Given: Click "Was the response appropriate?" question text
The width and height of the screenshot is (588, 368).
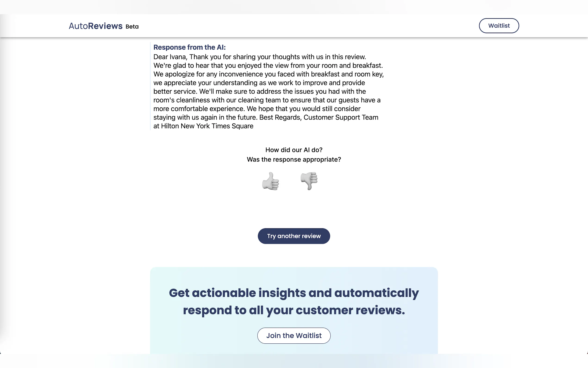Looking at the screenshot, I should pyautogui.click(x=294, y=159).
